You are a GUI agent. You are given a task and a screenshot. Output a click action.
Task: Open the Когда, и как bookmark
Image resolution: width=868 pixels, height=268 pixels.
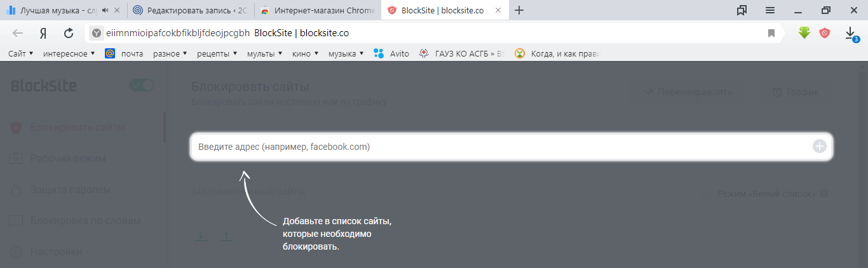[557, 54]
